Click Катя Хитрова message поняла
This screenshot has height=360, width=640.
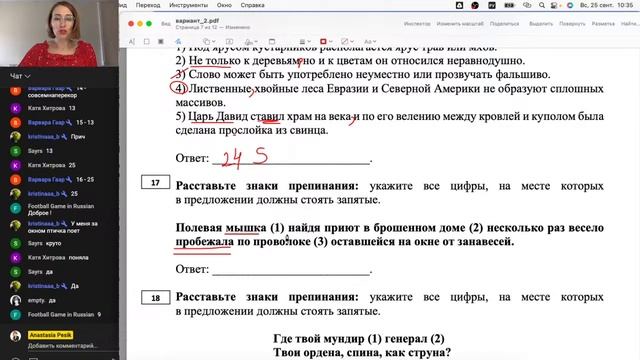[x=58, y=258]
